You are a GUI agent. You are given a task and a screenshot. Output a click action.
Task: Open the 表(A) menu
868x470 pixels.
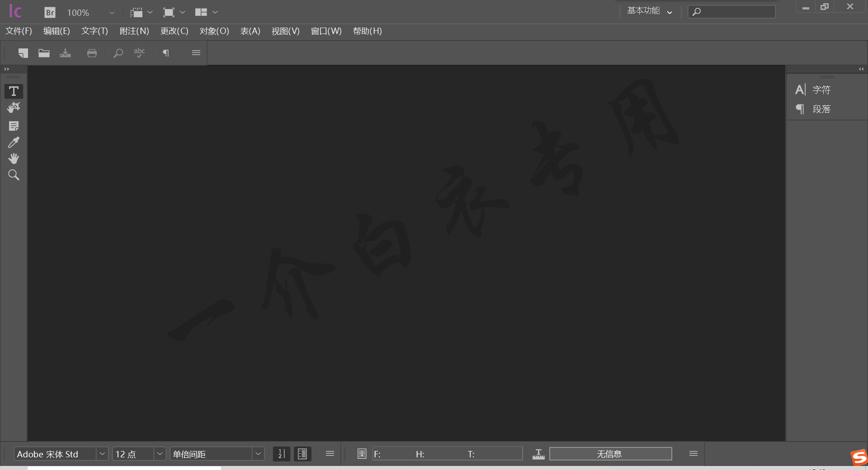click(x=250, y=31)
